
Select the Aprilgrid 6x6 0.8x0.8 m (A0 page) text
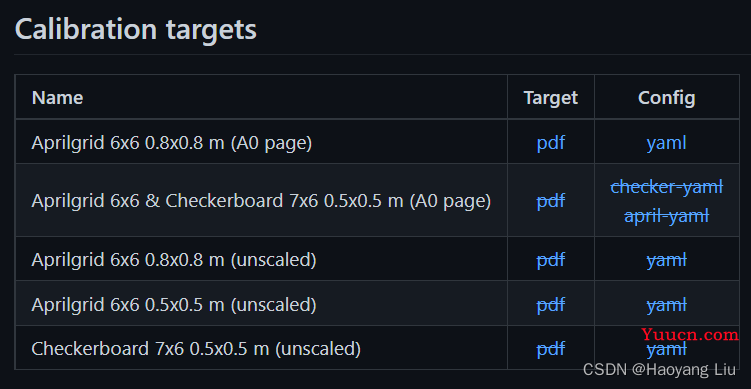172,143
